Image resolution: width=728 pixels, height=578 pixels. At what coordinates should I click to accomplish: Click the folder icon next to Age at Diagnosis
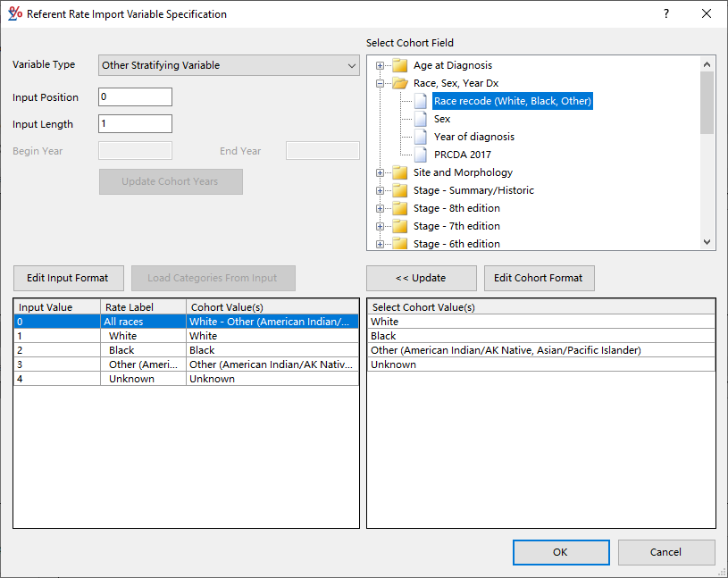tap(399, 64)
